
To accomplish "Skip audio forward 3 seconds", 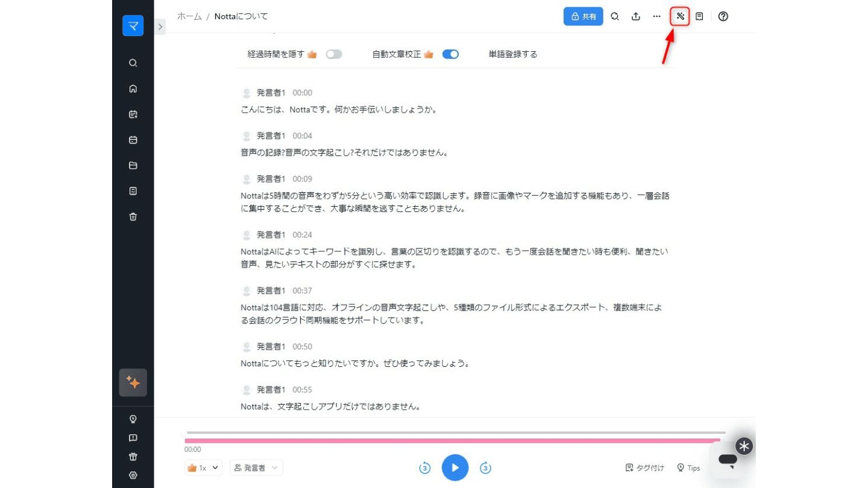I will tap(486, 468).
